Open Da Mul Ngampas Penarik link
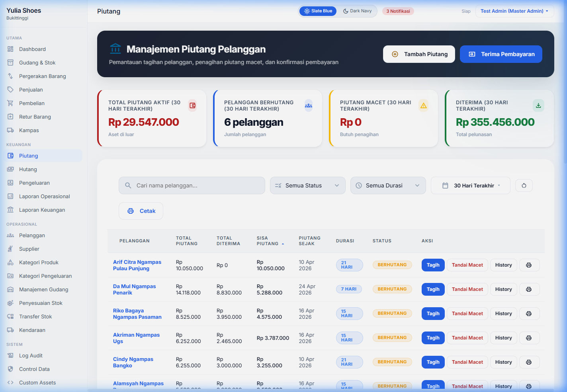 pyautogui.click(x=134, y=289)
